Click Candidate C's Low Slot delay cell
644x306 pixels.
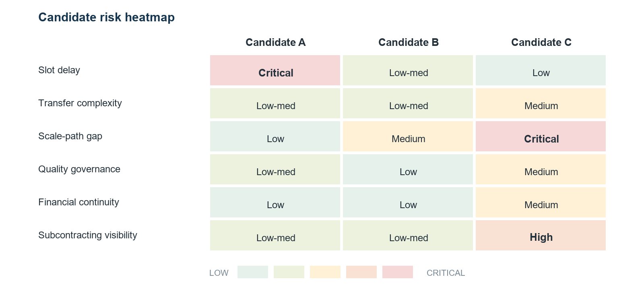tap(541, 70)
